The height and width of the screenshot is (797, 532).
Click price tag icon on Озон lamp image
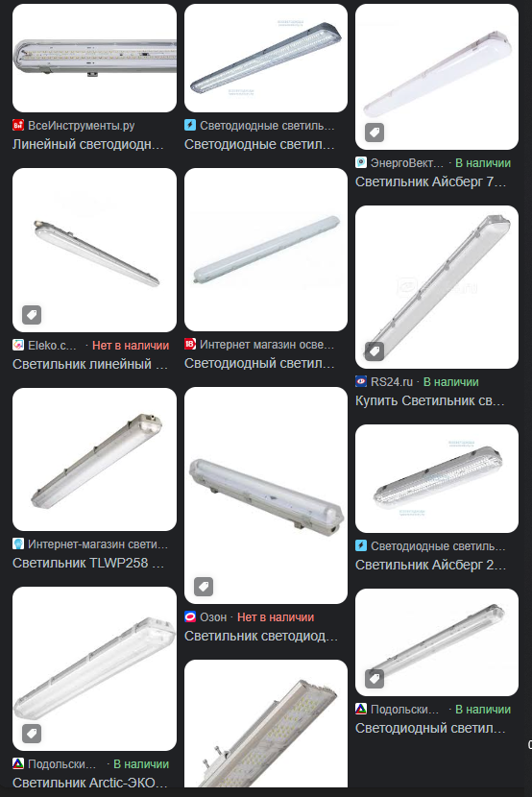204,587
